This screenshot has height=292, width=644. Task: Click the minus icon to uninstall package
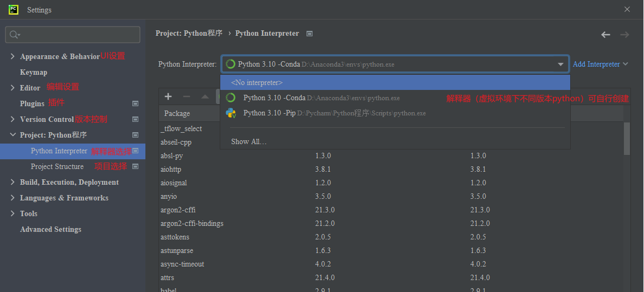[x=187, y=96]
